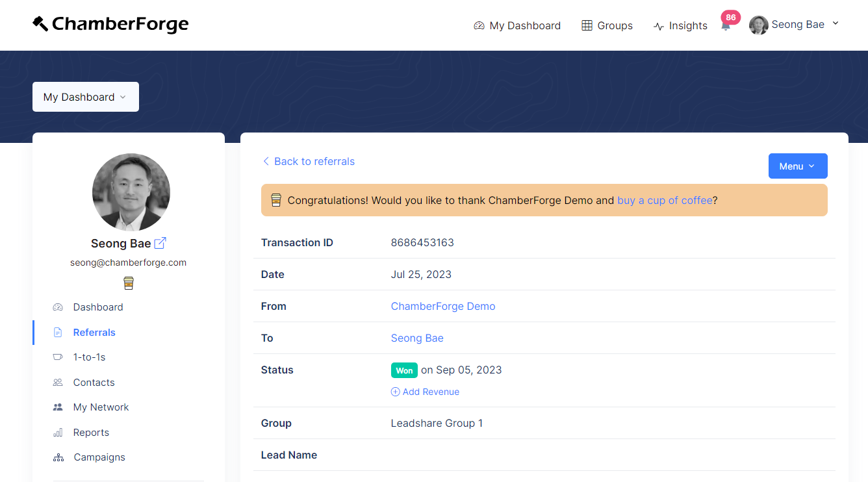Click the Campaigns hierarchy icon
The width and height of the screenshot is (868, 482).
point(58,457)
